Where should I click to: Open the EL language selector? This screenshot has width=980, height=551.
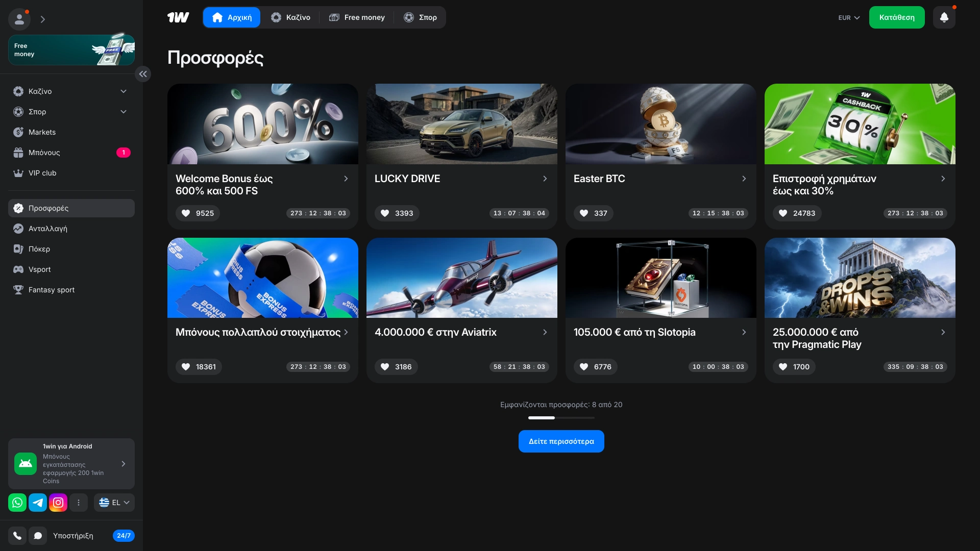114,503
